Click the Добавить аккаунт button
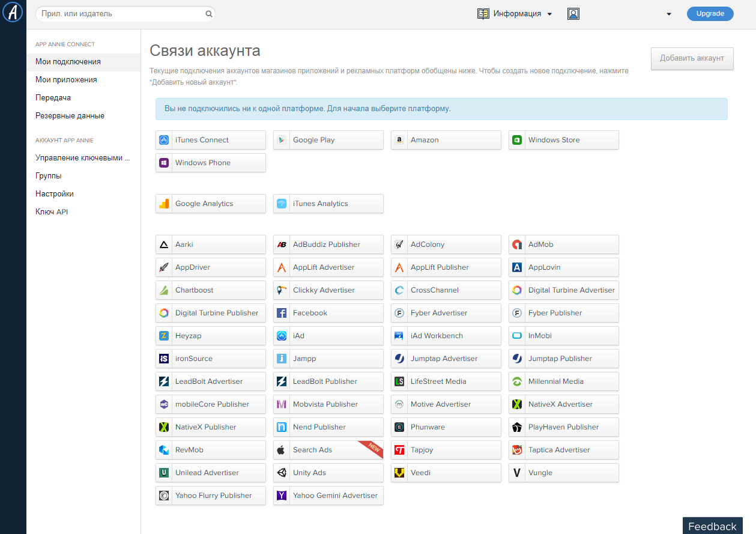 pyautogui.click(x=692, y=58)
